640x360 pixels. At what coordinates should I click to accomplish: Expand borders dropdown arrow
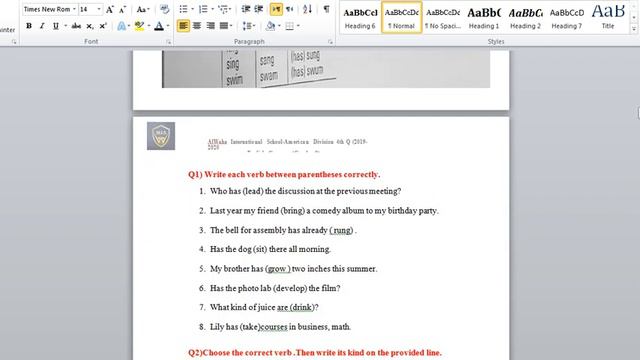tap(298, 26)
